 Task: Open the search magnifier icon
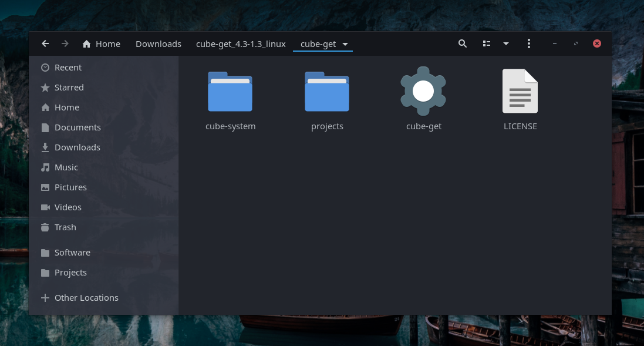pos(463,44)
